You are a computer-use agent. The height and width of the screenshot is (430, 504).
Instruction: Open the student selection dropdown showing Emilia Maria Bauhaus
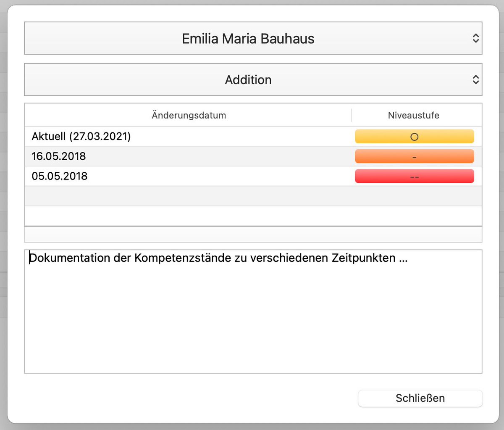click(248, 38)
